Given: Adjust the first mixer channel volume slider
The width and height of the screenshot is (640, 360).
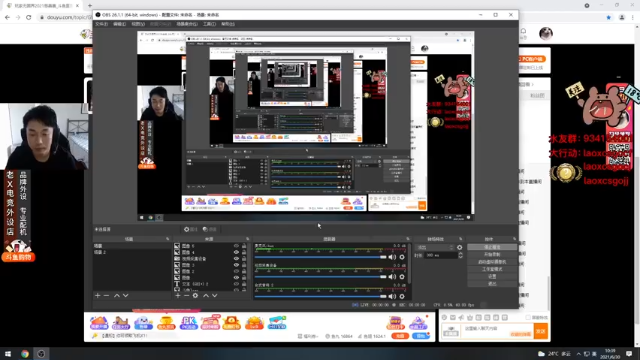Looking at the screenshot, I should (x=320, y=257).
